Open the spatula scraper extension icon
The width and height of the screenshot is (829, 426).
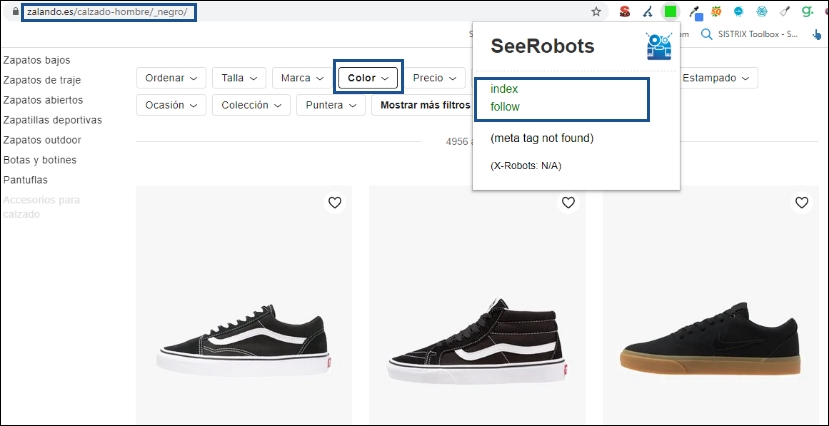pos(786,12)
